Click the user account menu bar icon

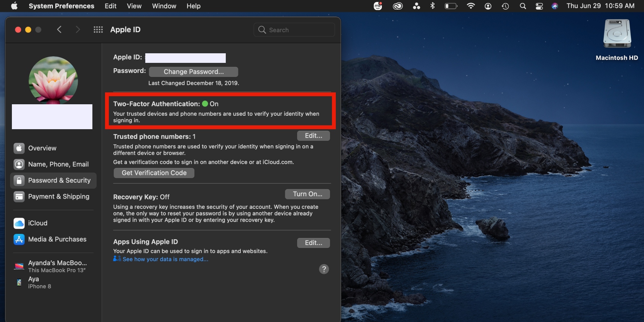pyautogui.click(x=488, y=6)
